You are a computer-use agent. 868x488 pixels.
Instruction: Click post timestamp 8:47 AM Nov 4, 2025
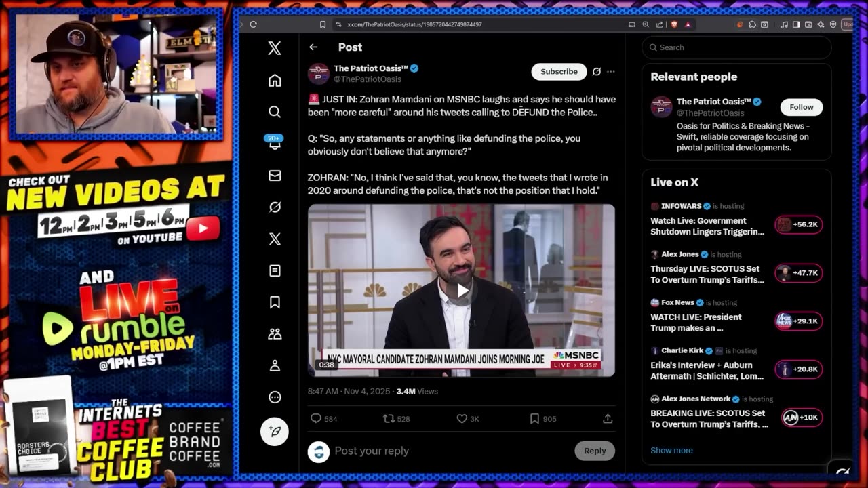[349, 391]
